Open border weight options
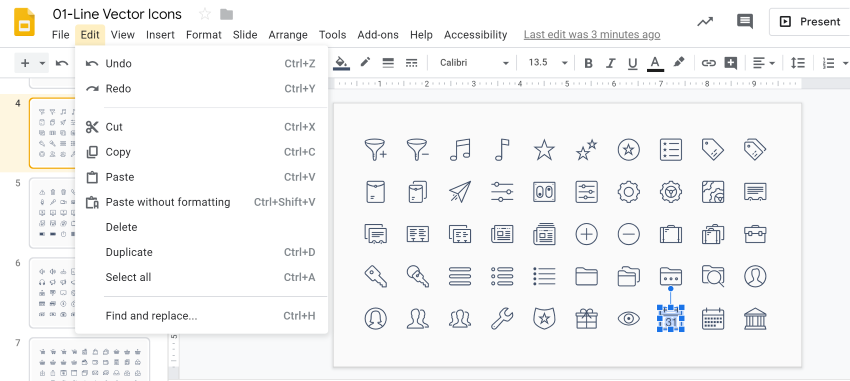Screen dimensions: 850x381 click(388, 63)
